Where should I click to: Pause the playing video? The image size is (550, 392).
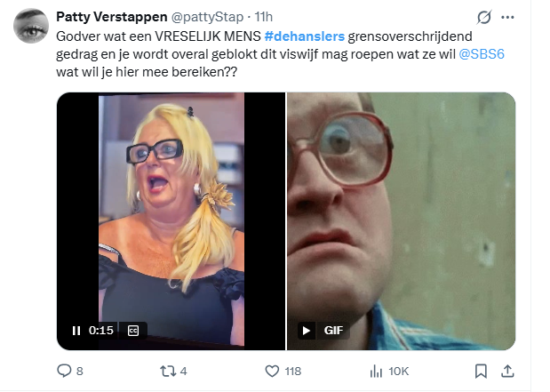(x=76, y=331)
